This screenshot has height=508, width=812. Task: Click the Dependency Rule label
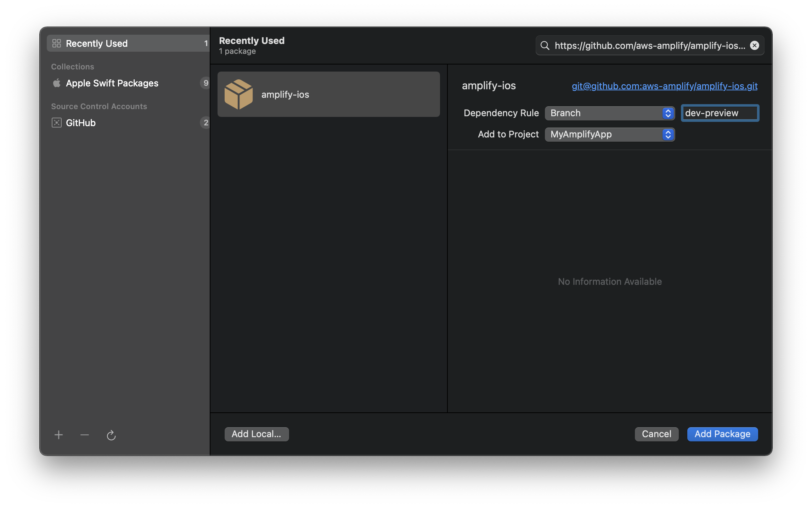pos(501,113)
